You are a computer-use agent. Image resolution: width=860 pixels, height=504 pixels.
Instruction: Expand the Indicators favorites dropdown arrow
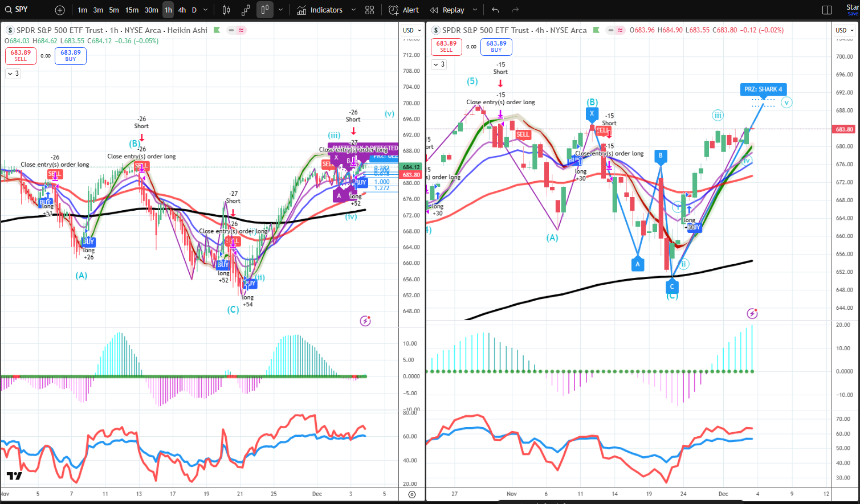[353, 10]
